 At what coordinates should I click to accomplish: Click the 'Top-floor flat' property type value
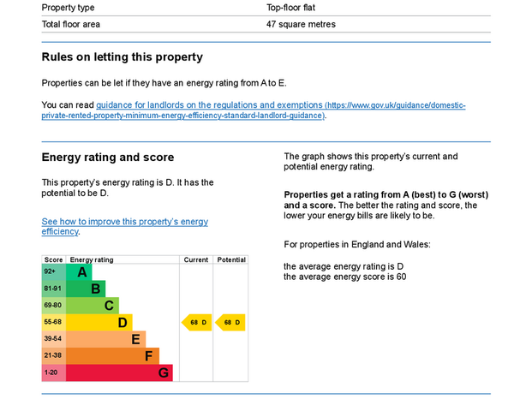[290, 8]
